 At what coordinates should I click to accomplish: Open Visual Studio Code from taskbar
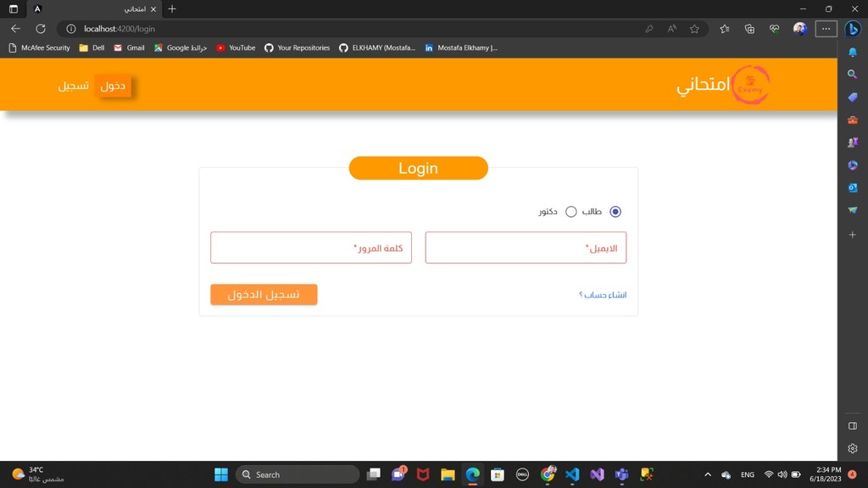coord(572,474)
